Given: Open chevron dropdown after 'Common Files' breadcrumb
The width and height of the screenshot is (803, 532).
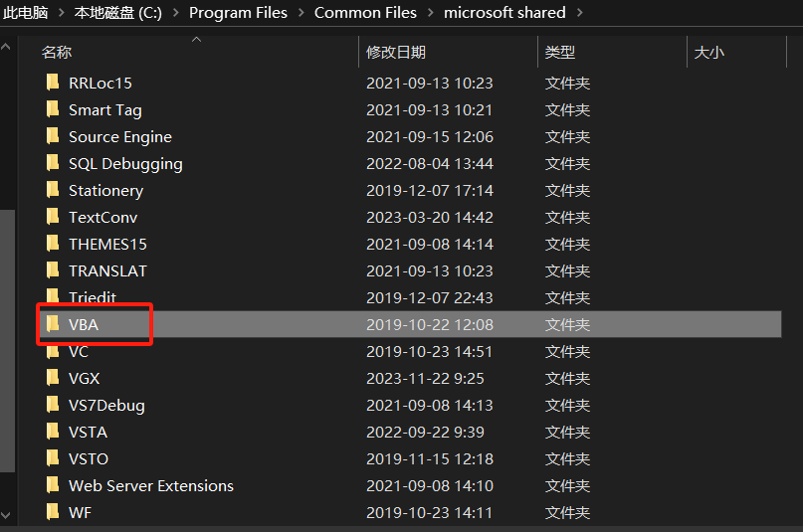Looking at the screenshot, I should point(430,13).
